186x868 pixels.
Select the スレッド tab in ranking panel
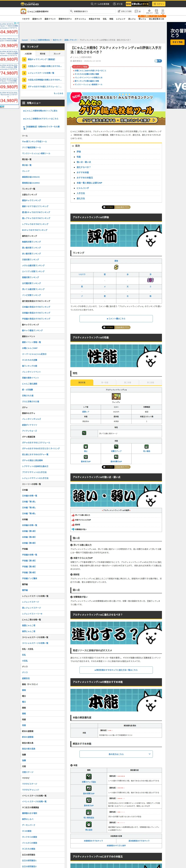[57, 54]
